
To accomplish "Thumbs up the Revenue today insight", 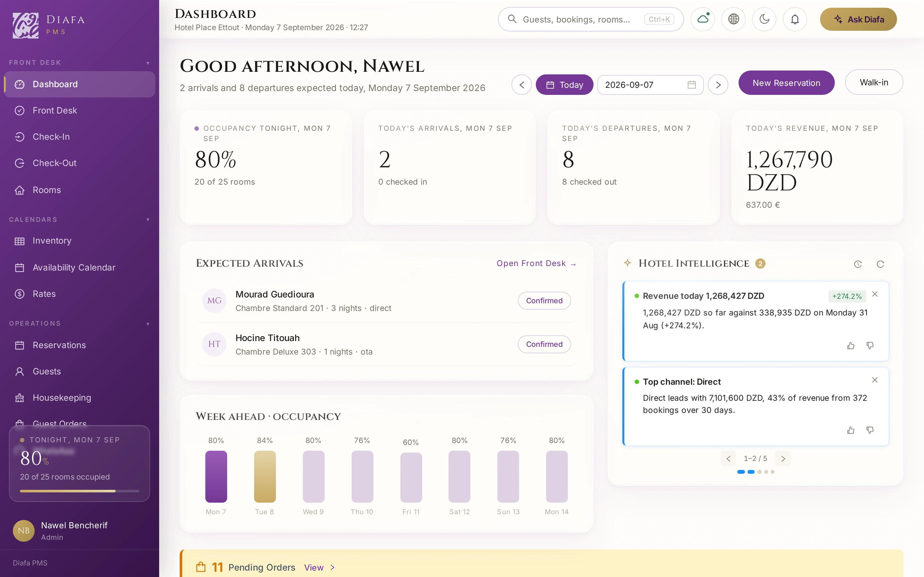I will click(x=851, y=345).
